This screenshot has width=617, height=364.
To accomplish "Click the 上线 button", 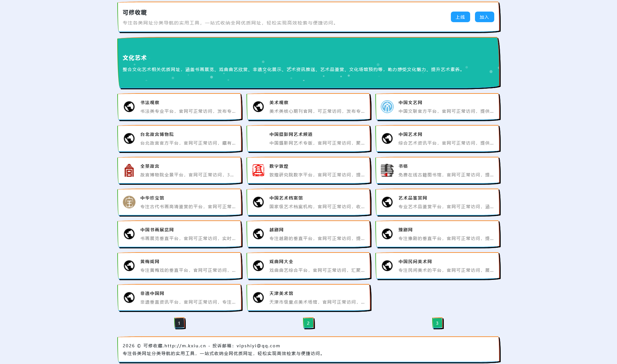I will tap(460, 17).
